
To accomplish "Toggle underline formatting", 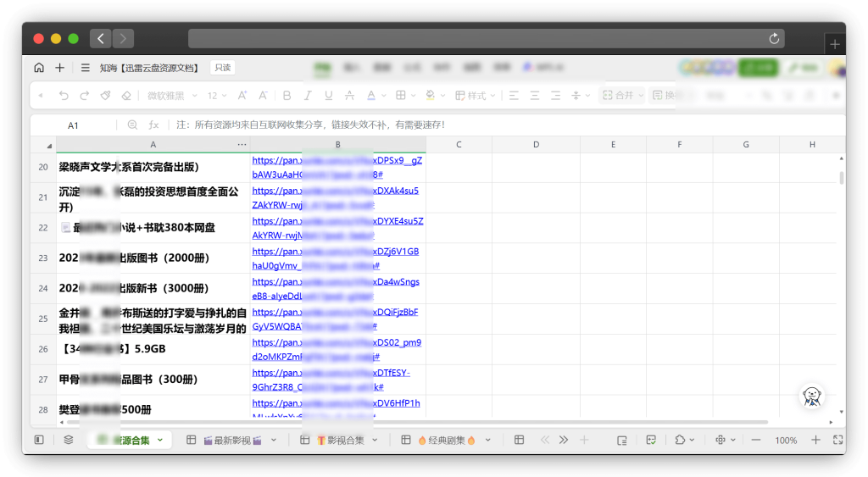I will 328,96.
